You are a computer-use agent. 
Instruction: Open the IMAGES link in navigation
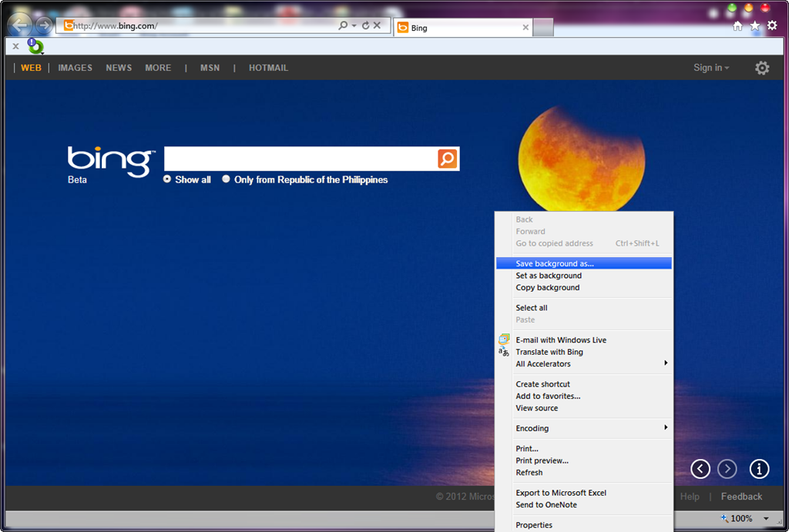(x=75, y=68)
